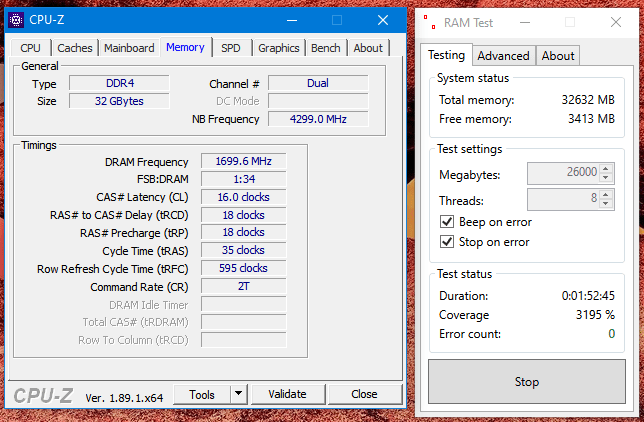Toggle the Stop on error checkbox
The height and width of the screenshot is (422, 644).
pos(447,242)
